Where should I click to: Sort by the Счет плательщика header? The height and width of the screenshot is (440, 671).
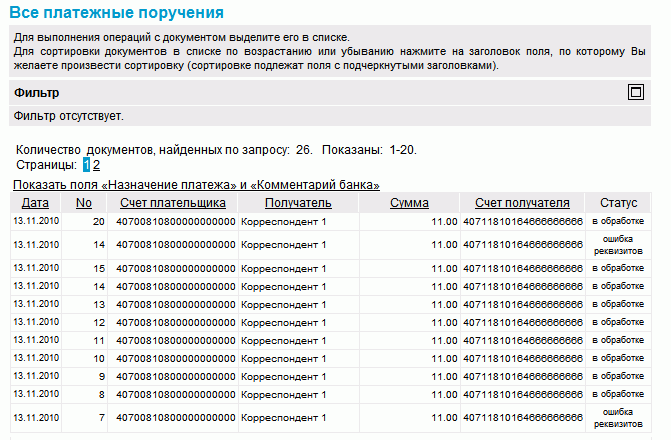click(x=173, y=203)
